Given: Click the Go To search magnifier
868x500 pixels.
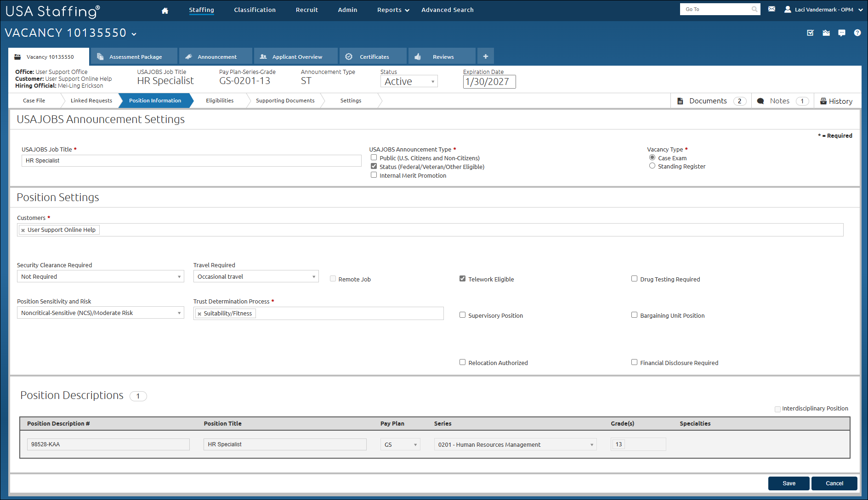Looking at the screenshot, I should click(x=754, y=9).
